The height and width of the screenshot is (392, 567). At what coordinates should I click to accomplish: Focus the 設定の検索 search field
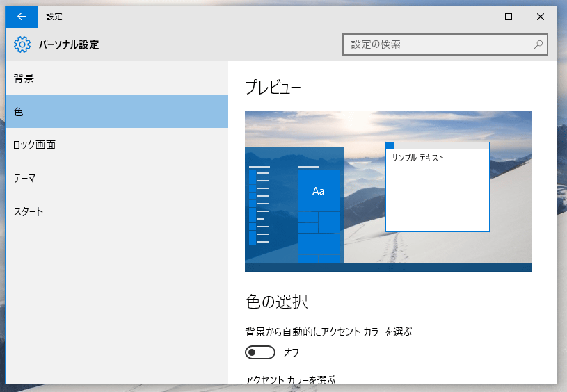[445, 44]
